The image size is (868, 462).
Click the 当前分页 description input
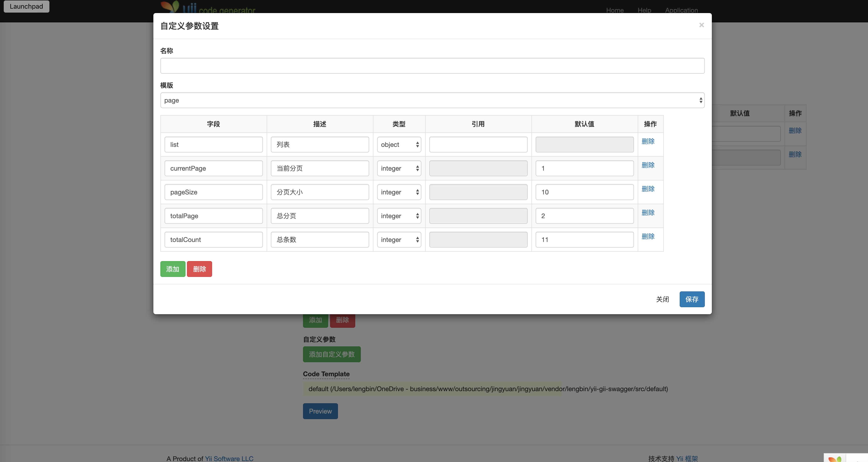tap(319, 169)
